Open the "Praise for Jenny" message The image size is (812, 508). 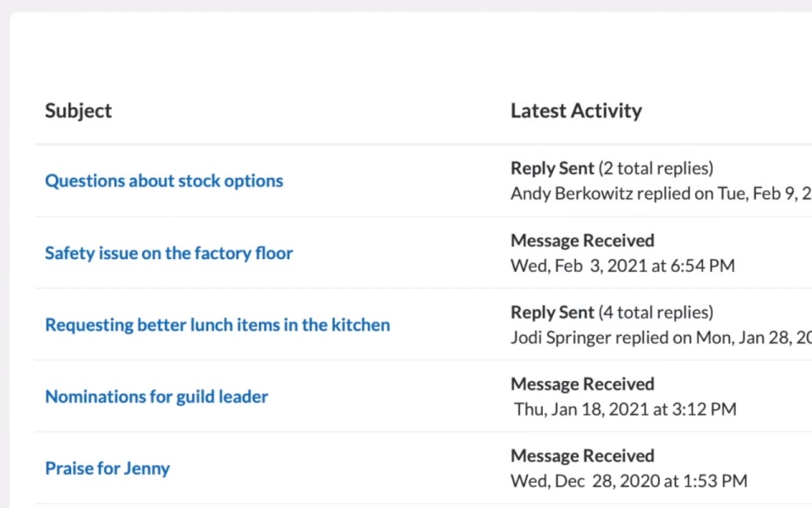pyautogui.click(x=107, y=469)
